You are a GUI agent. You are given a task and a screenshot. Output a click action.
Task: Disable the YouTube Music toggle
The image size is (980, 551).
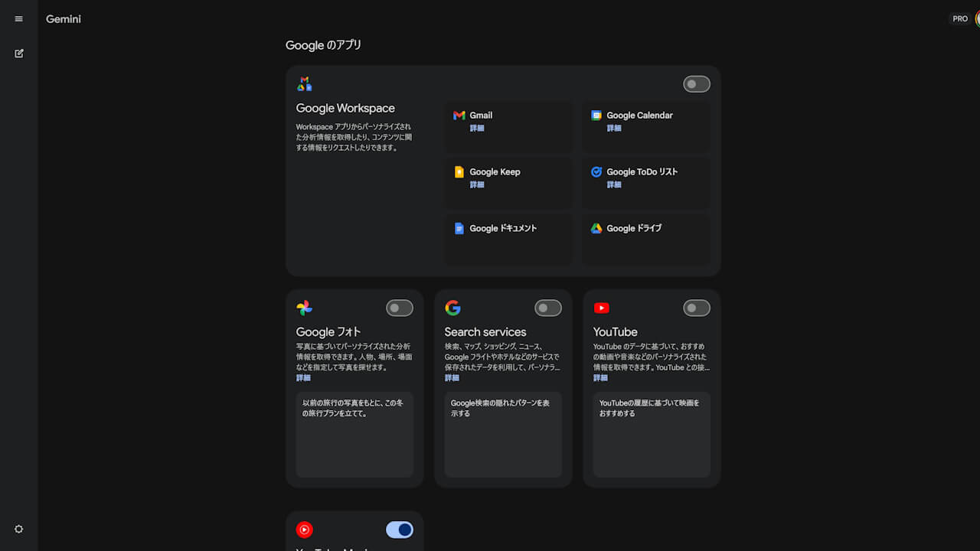pyautogui.click(x=399, y=530)
